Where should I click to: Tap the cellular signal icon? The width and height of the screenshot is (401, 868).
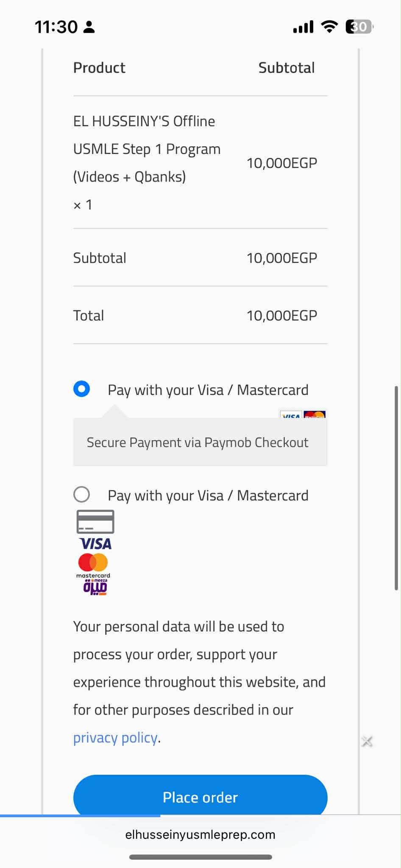click(303, 27)
